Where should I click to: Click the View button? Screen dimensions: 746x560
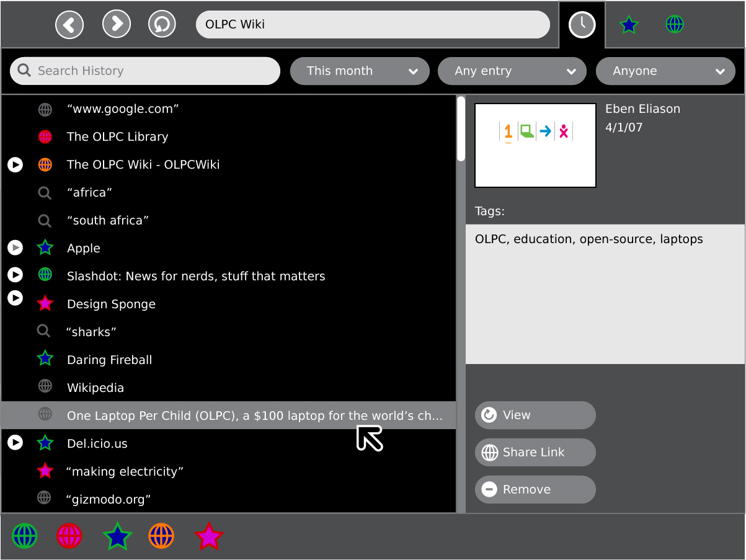tap(535, 416)
